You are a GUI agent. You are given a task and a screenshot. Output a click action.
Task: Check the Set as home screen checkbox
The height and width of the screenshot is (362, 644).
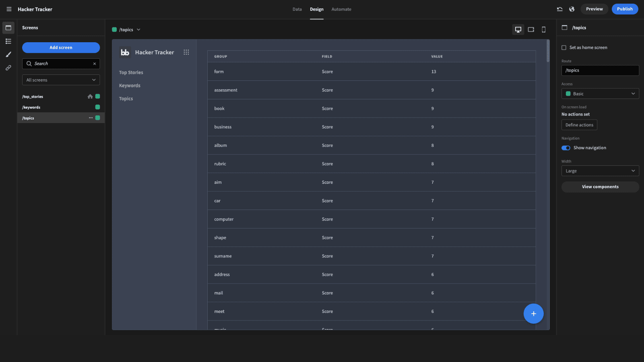coord(564,47)
